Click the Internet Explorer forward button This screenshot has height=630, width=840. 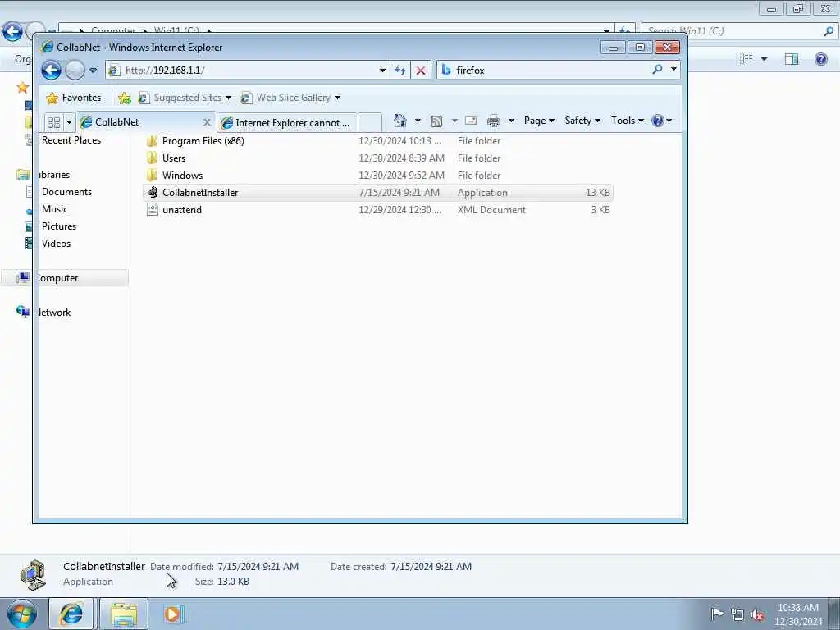point(75,71)
